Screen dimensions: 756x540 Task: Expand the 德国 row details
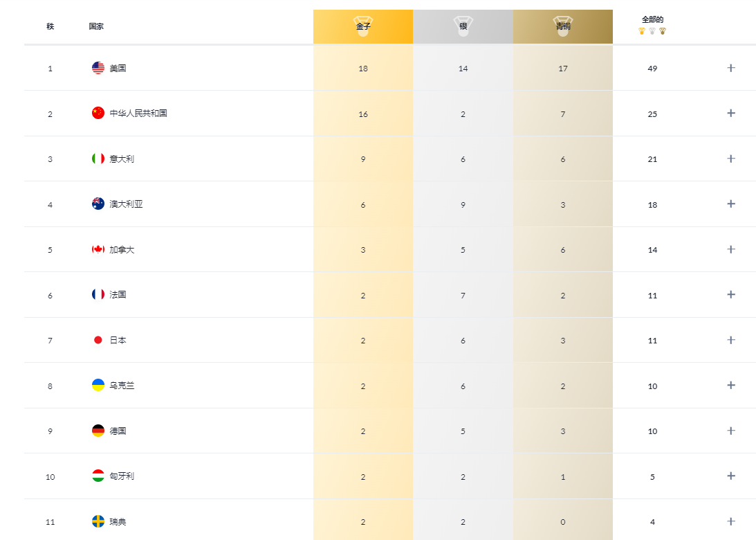click(731, 431)
